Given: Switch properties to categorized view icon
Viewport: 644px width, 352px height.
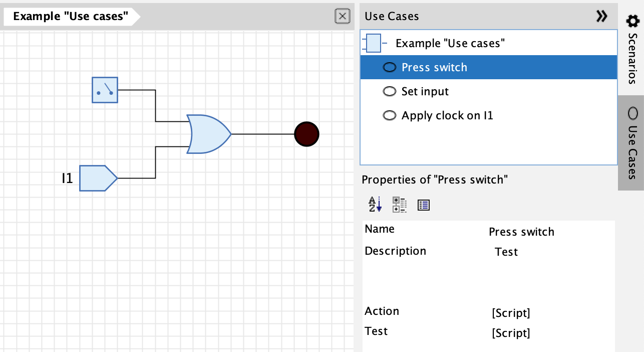Looking at the screenshot, I should point(400,205).
